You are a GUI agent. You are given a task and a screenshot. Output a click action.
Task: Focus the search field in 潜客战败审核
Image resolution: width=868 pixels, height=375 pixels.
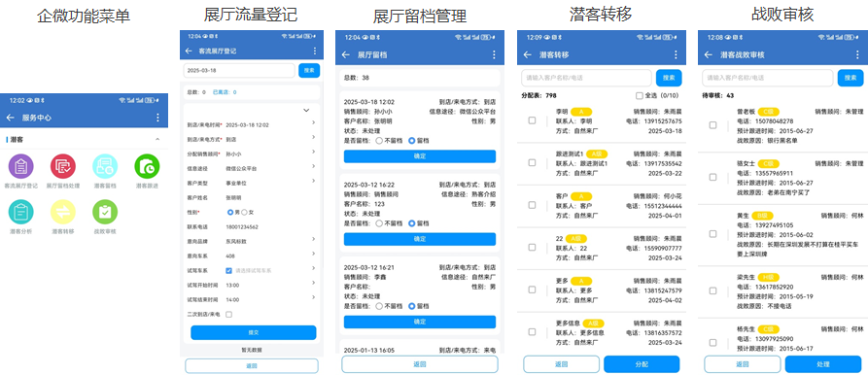click(x=768, y=78)
